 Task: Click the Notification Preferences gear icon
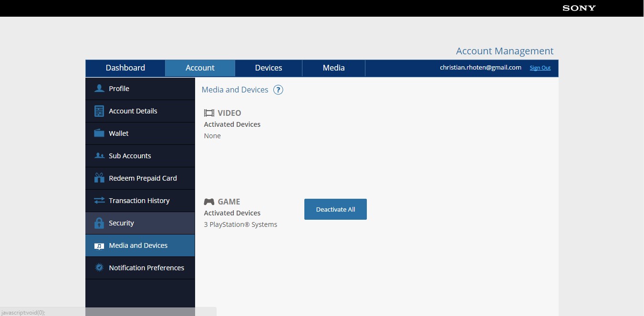point(99,267)
